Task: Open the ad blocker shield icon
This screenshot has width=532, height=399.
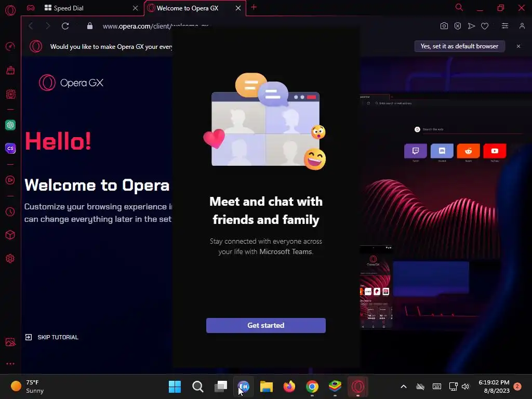Action: coord(458,26)
